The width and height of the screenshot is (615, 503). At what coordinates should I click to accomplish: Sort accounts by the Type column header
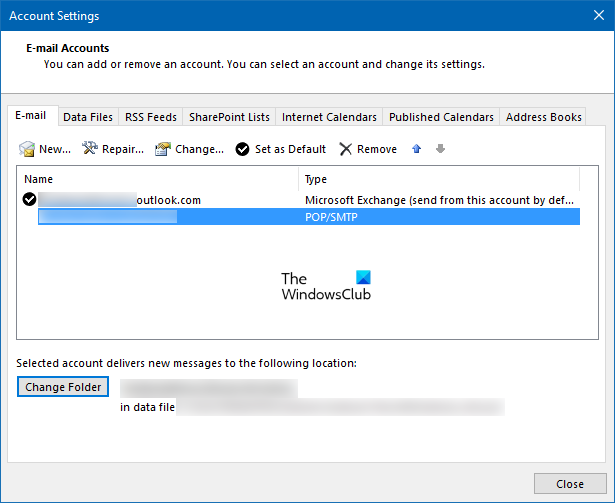tap(440, 179)
